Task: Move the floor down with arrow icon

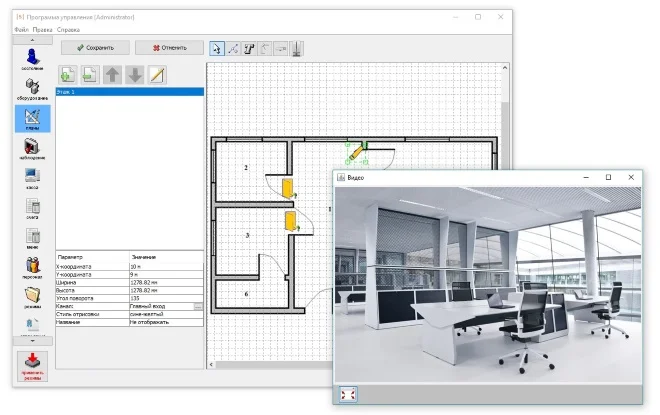Action: 134,75
